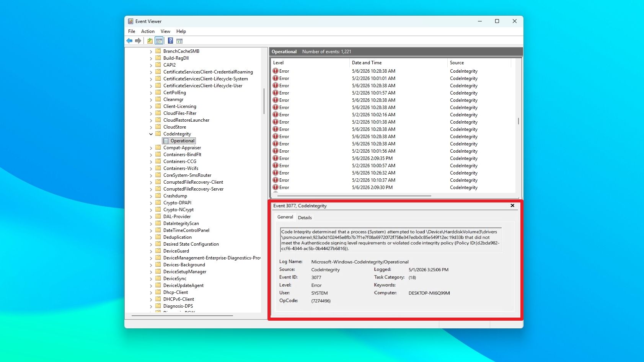This screenshot has height=362, width=644.
Task: Toggle the Show/Hide Action Pane toolbar icon
Action: tap(179, 41)
